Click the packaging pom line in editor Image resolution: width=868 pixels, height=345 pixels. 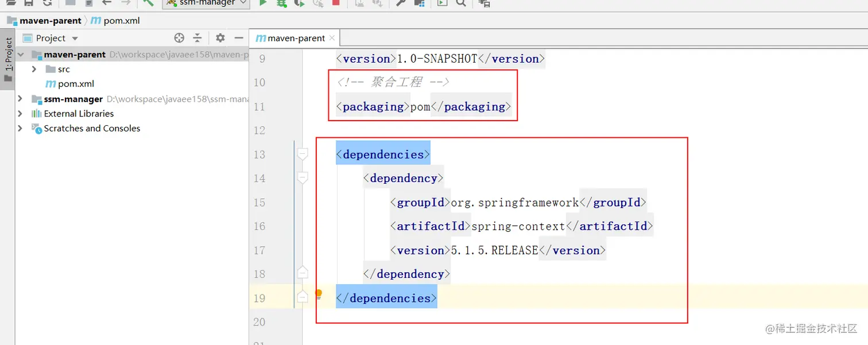[x=424, y=107]
